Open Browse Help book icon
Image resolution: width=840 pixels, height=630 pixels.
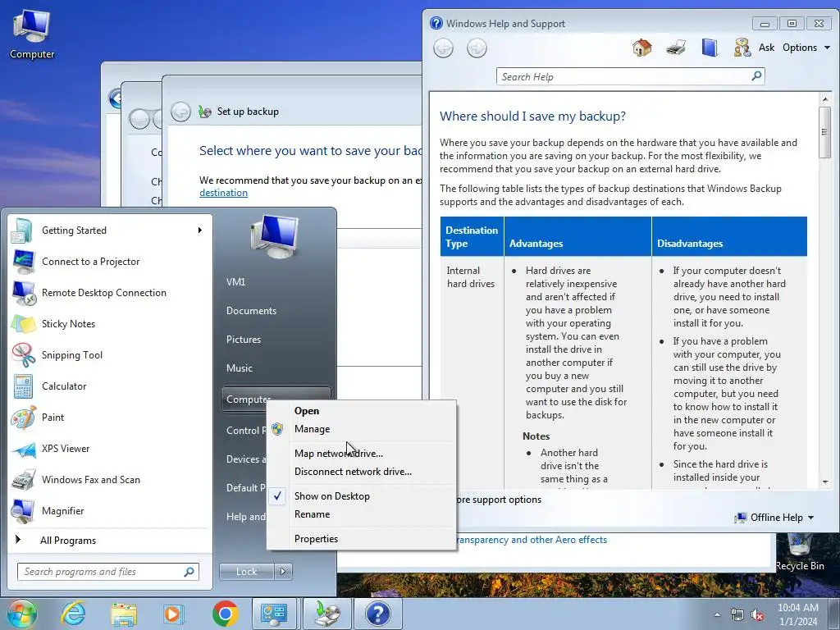coord(710,48)
